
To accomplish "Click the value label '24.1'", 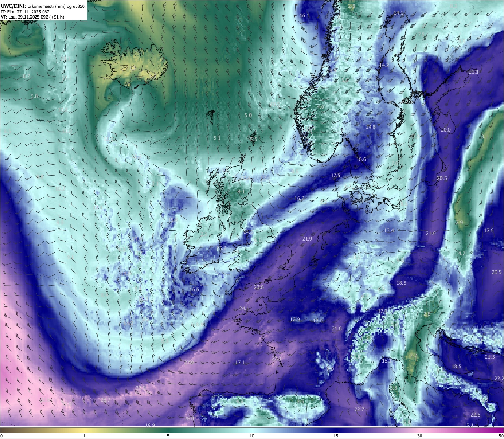I will [244, 309].
